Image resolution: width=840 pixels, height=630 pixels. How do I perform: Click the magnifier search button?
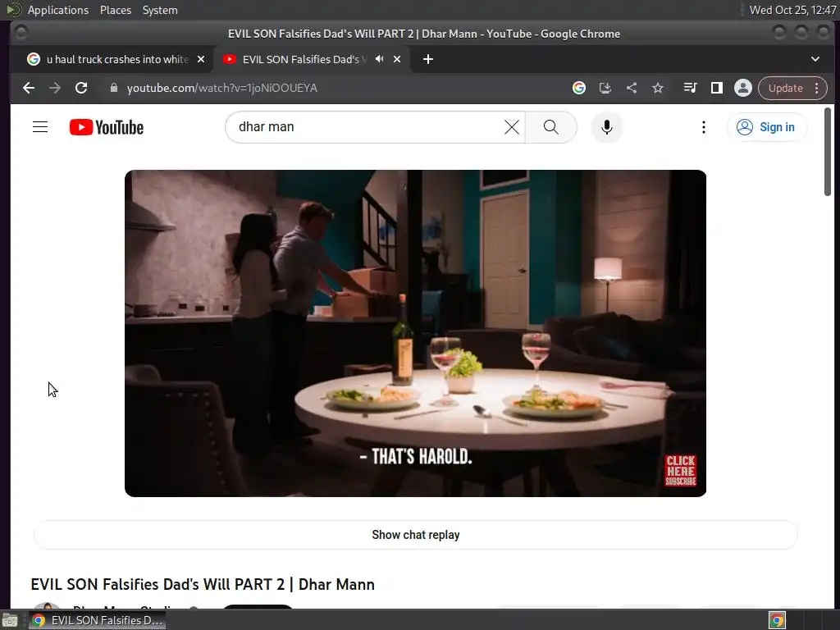coord(550,127)
